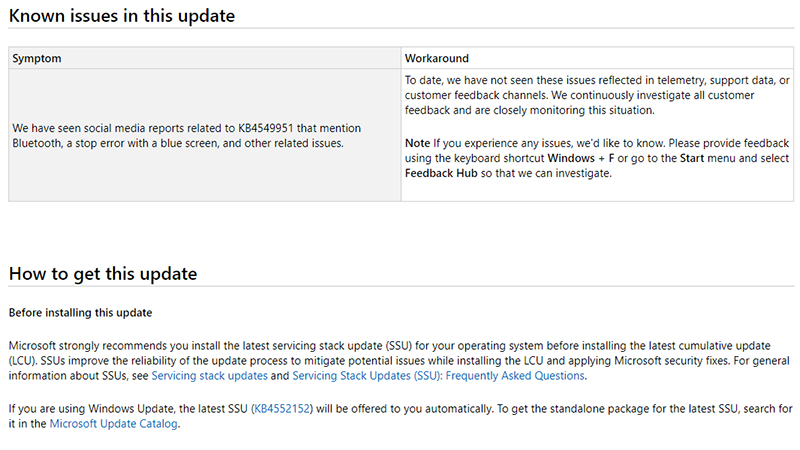
Task: Click the How to get this update heading
Action: (x=103, y=273)
